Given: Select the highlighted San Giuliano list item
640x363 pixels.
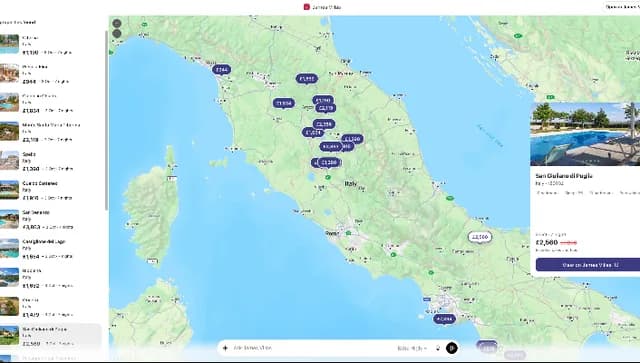Looking at the screenshot, I should click(50, 336).
